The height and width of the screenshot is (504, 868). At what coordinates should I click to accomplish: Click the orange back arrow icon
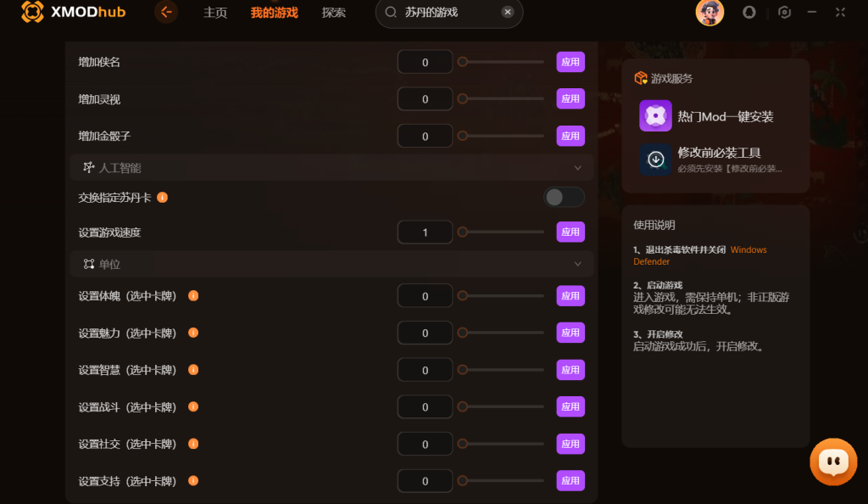(166, 12)
